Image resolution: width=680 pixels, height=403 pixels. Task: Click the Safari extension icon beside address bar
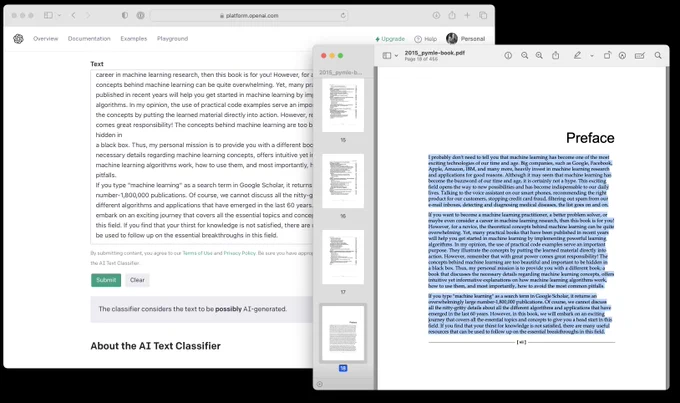point(141,15)
